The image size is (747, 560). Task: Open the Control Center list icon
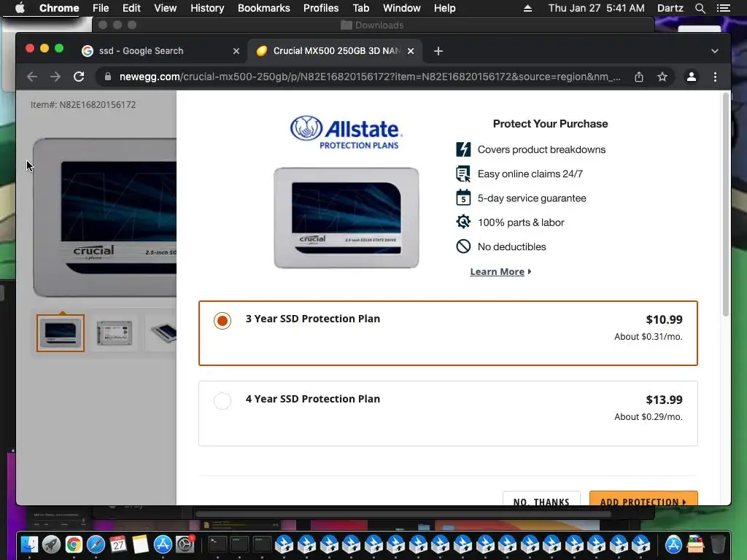(723, 8)
